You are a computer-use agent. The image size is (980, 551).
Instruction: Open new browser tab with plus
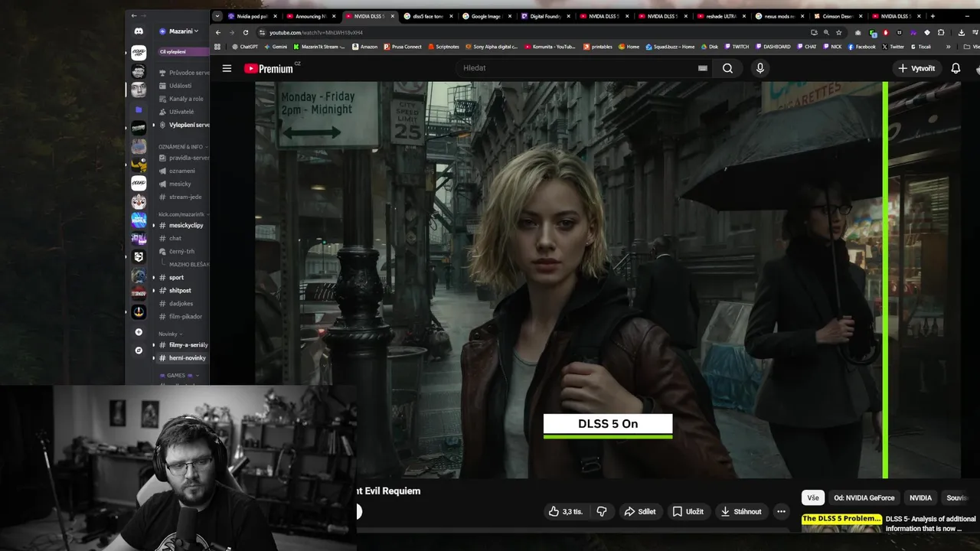[932, 16]
